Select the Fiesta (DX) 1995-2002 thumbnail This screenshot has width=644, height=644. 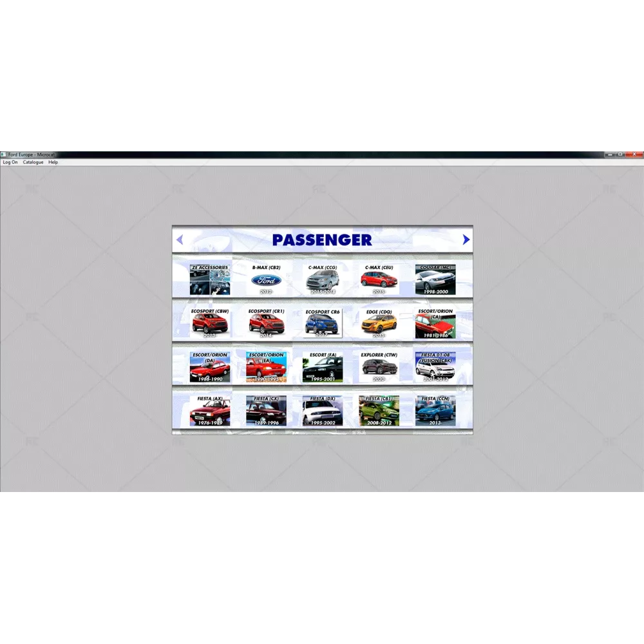coord(323,411)
